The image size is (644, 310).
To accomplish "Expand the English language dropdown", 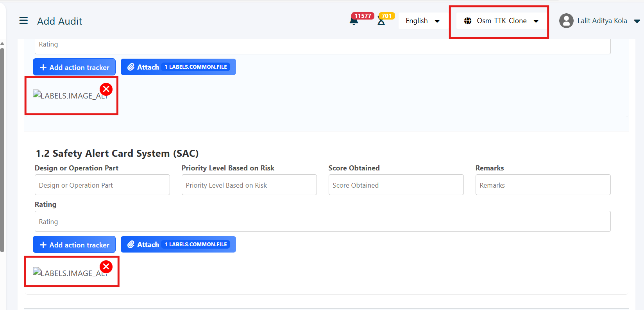I will (x=422, y=21).
